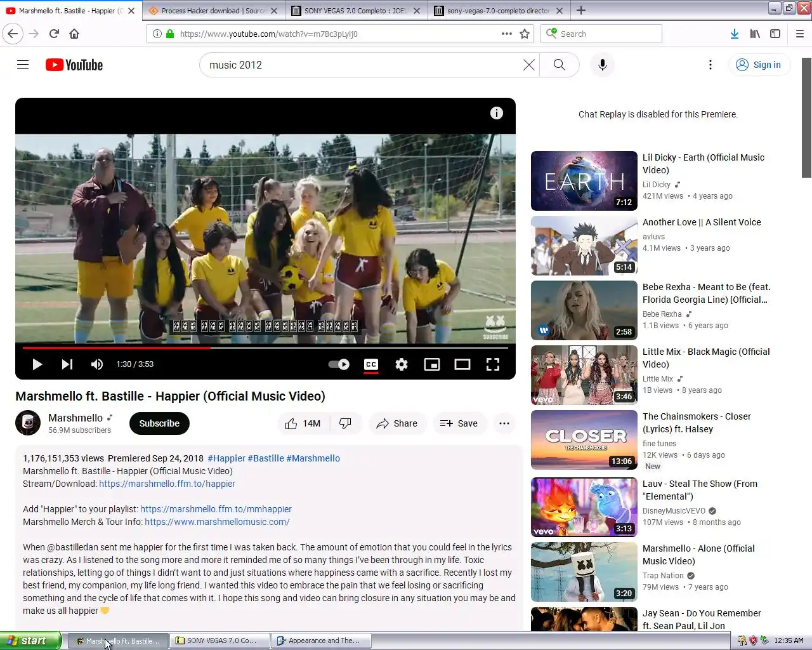Dislike this video
The width and height of the screenshot is (812, 650).
(x=346, y=423)
